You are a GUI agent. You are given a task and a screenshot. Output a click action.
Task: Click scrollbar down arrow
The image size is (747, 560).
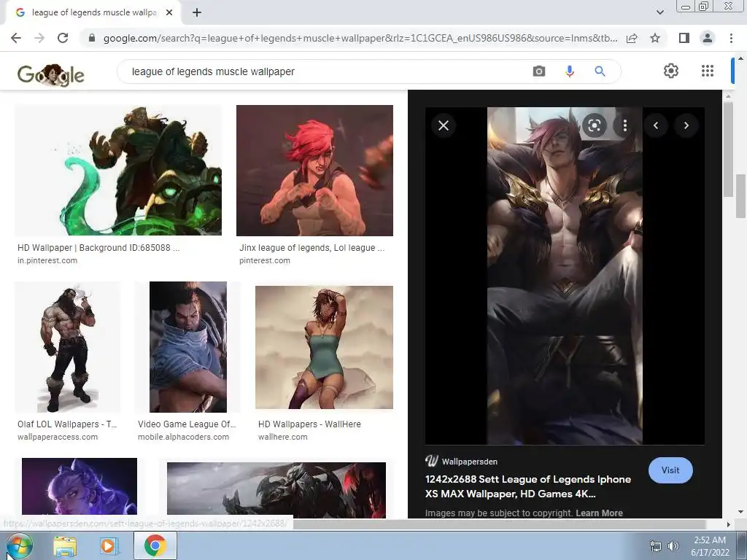coord(740,512)
